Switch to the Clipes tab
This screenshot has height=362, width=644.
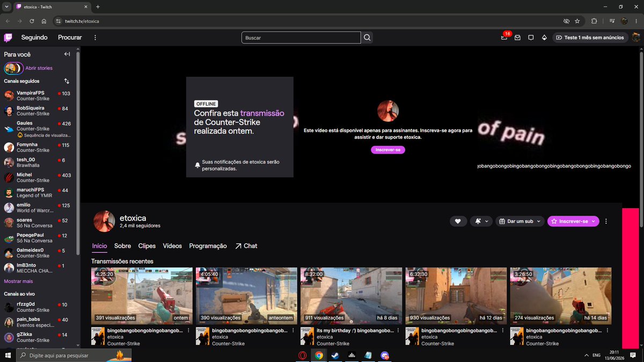147,246
